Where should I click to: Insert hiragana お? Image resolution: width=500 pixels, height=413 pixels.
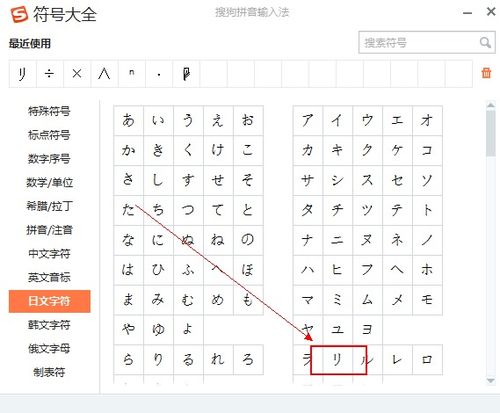248,120
